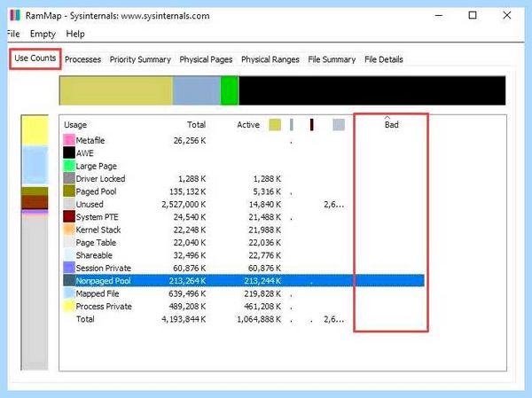This screenshot has width=532, height=398.
Task: Click the gray Driver Locked color icon
Action: (69, 178)
